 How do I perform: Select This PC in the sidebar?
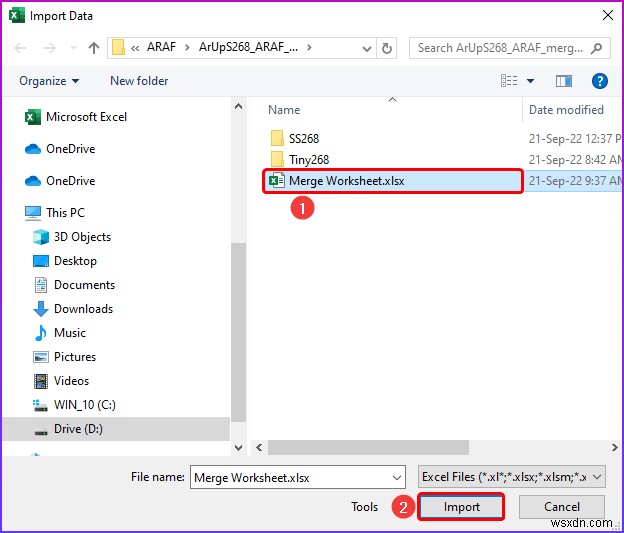pyautogui.click(x=55, y=213)
